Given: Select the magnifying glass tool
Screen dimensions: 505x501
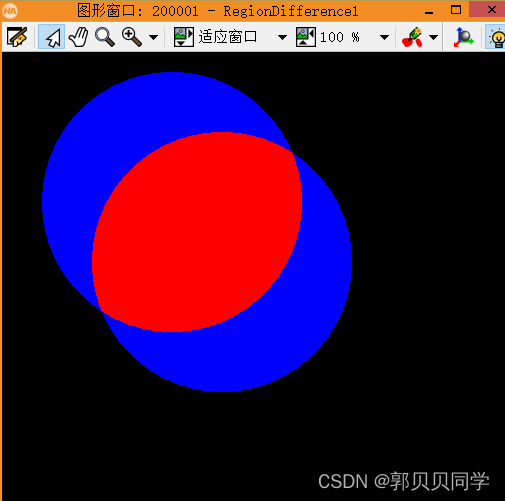Looking at the screenshot, I should pos(105,37).
